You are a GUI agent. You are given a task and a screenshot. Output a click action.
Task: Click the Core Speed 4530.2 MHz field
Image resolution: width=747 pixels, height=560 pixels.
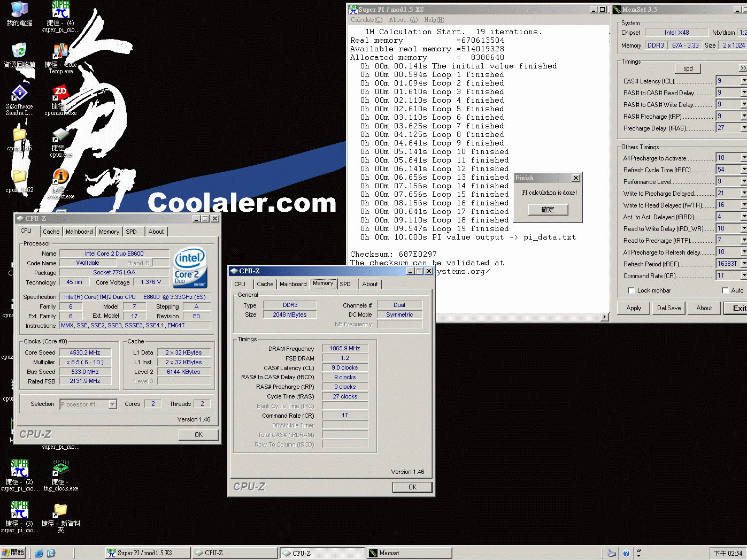click(x=85, y=352)
